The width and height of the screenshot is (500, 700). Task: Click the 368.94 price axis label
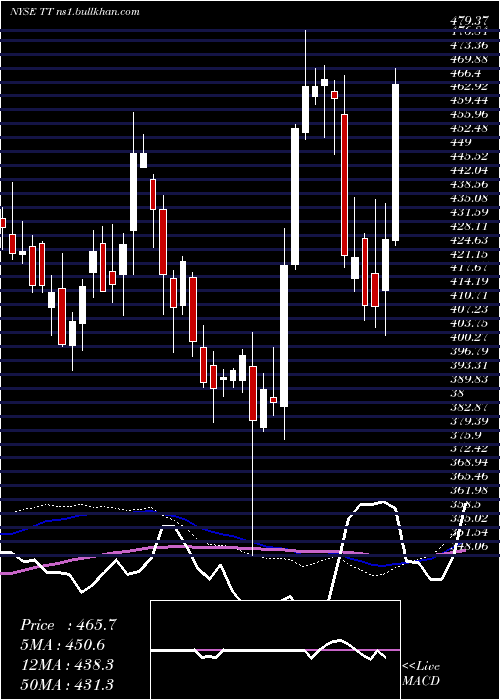click(x=470, y=463)
